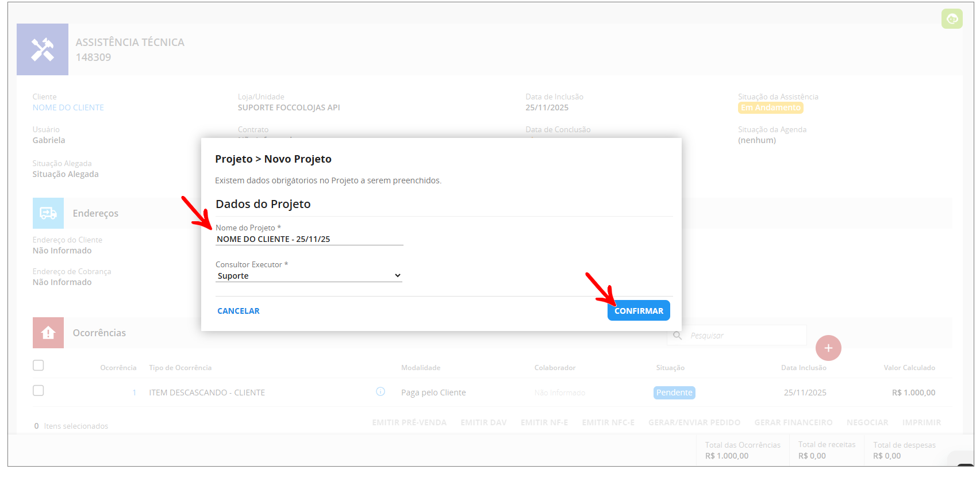This screenshot has height=477, width=980.
Task: Click the Total de receitas summary
Action: (x=827, y=450)
